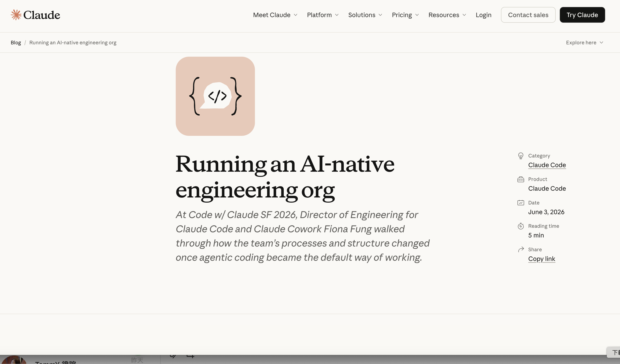Click the code-bubble article hero image
The image size is (620, 364).
coord(215,96)
